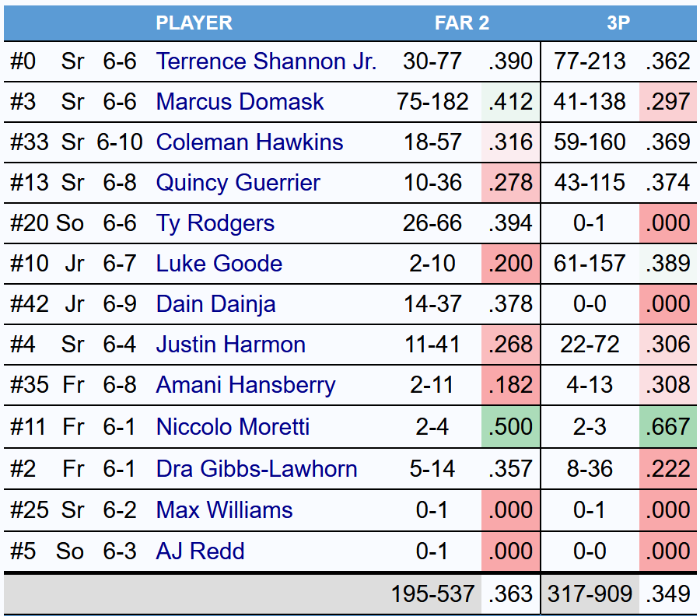This screenshot has height=616, width=700.
Task: Open Dra Gibbs-Lawhorn player link
Action: click(257, 469)
